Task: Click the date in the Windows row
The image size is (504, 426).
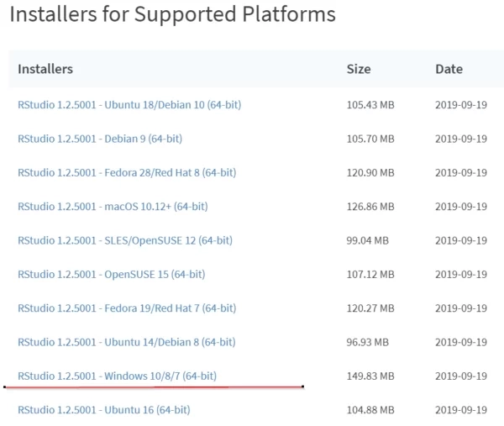Action: click(461, 376)
